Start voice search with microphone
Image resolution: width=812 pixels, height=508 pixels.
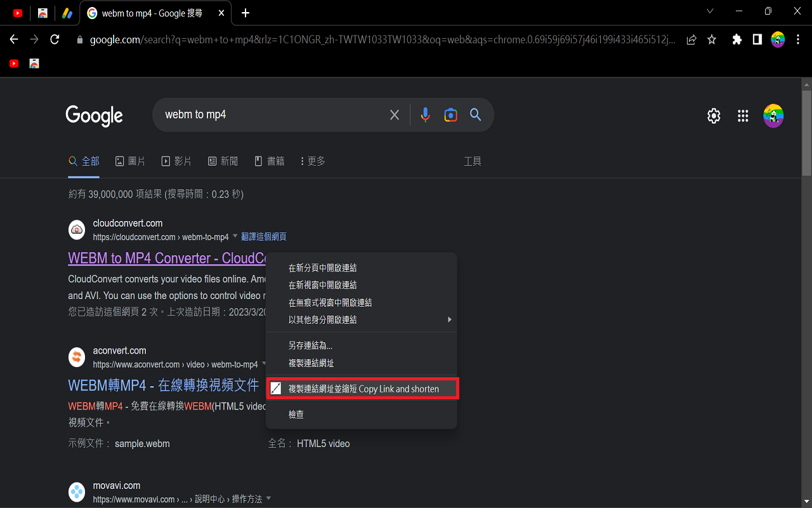pyautogui.click(x=425, y=115)
